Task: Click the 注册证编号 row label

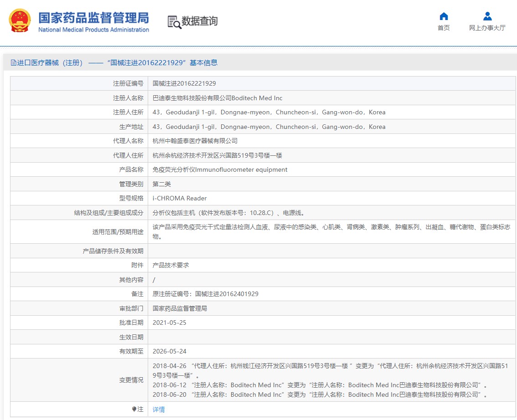Action: [x=128, y=83]
